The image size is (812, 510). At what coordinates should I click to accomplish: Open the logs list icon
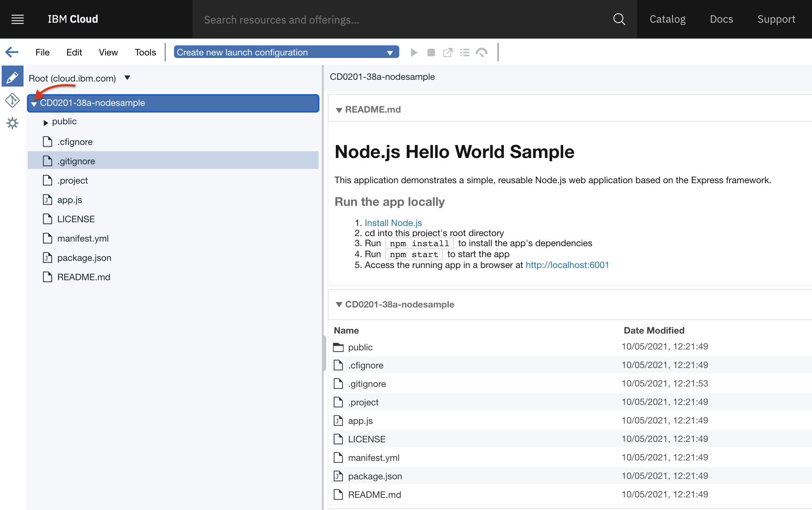click(x=464, y=53)
